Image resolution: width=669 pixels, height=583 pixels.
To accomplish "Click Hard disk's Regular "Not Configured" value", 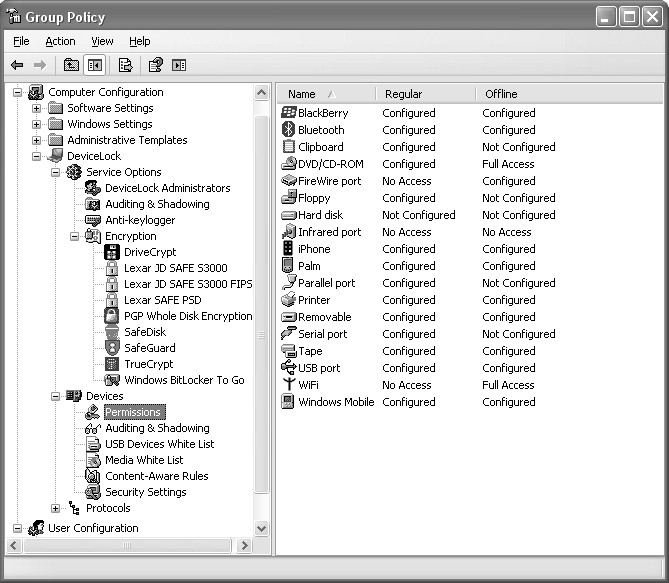I will point(419,215).
